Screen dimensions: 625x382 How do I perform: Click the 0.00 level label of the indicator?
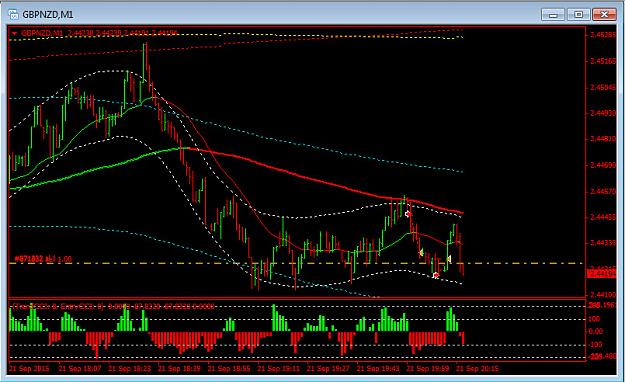pyautogui.click(x=596, y=331)
